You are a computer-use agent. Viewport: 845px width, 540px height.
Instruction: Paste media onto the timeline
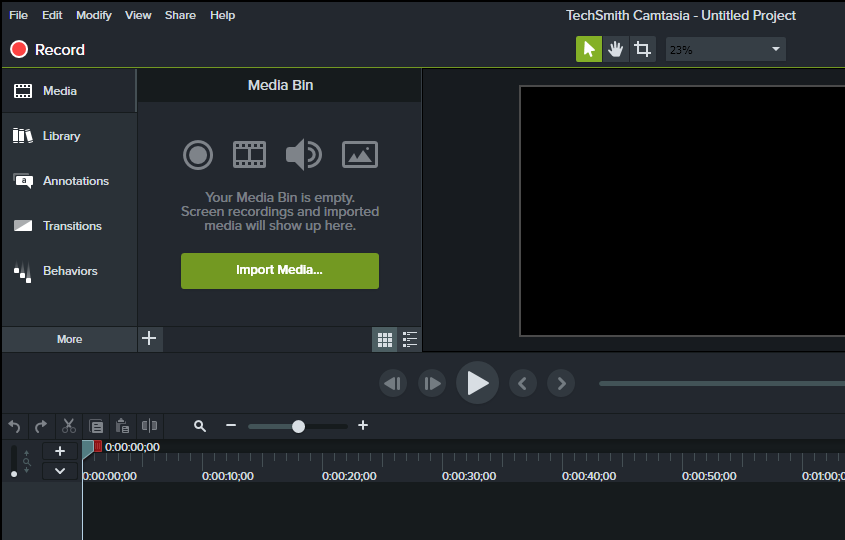pos(122,426)
